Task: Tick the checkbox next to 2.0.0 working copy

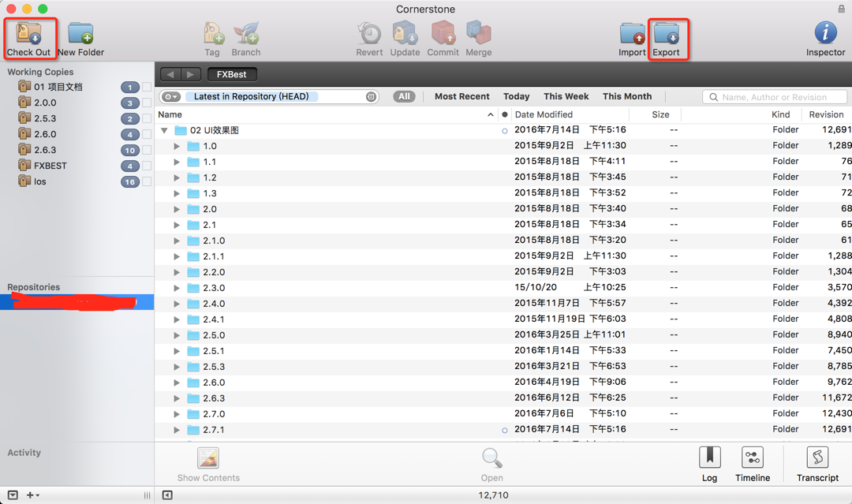Action: [x=147, y=103]
